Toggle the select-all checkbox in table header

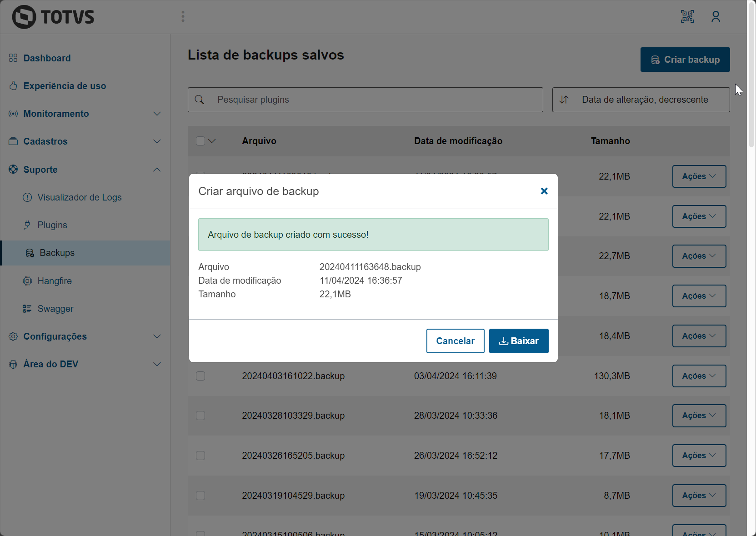click(x=200, y=141)
